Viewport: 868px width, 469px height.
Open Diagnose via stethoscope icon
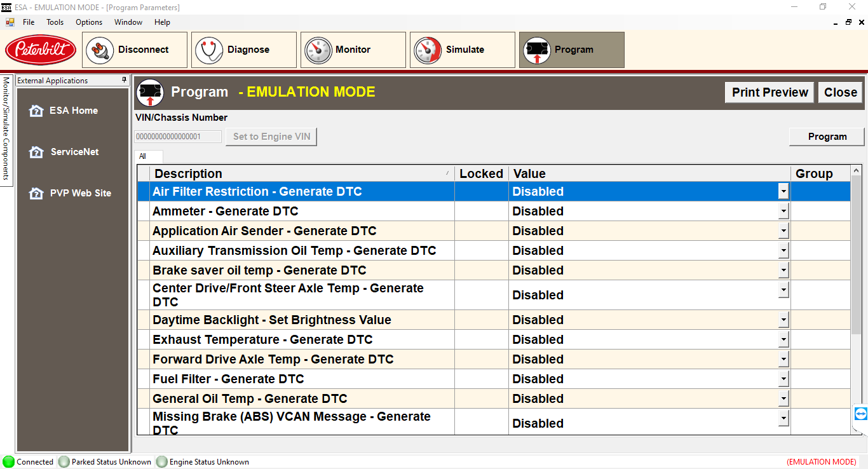[x=208, y=50]
